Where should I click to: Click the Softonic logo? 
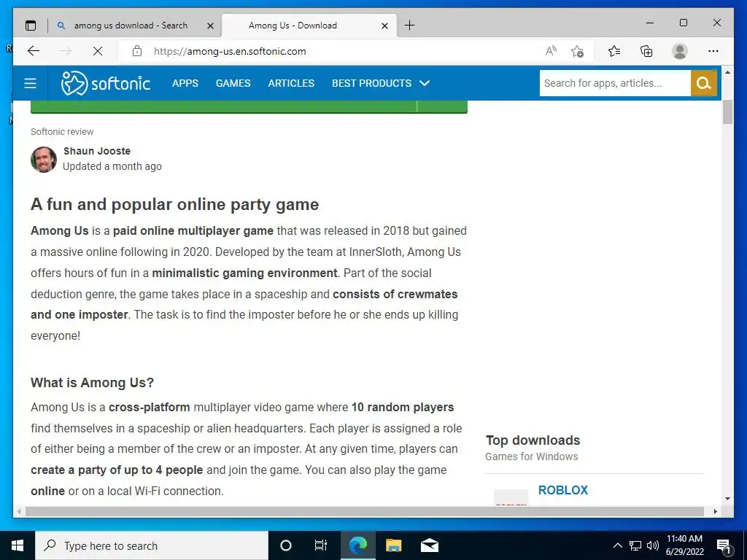[106, 83]
